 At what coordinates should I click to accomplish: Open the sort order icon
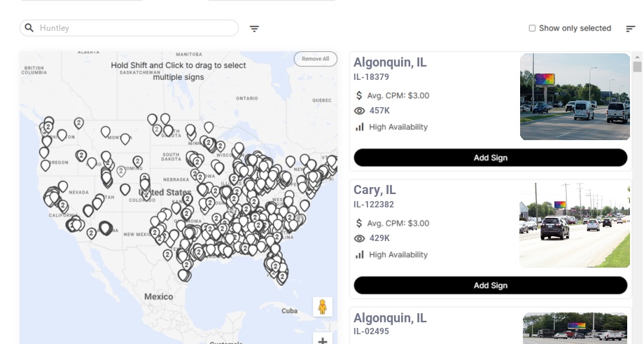click(x=631, y=29)
